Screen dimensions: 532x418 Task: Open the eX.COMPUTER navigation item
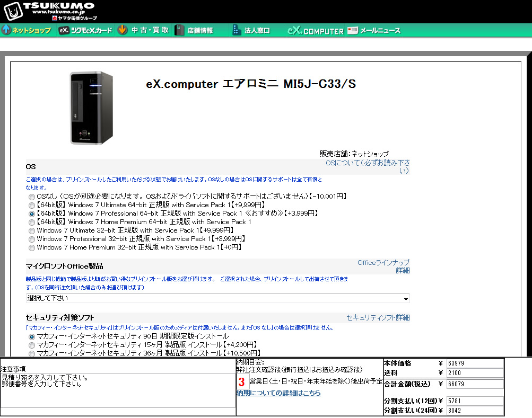pos(316,31)
